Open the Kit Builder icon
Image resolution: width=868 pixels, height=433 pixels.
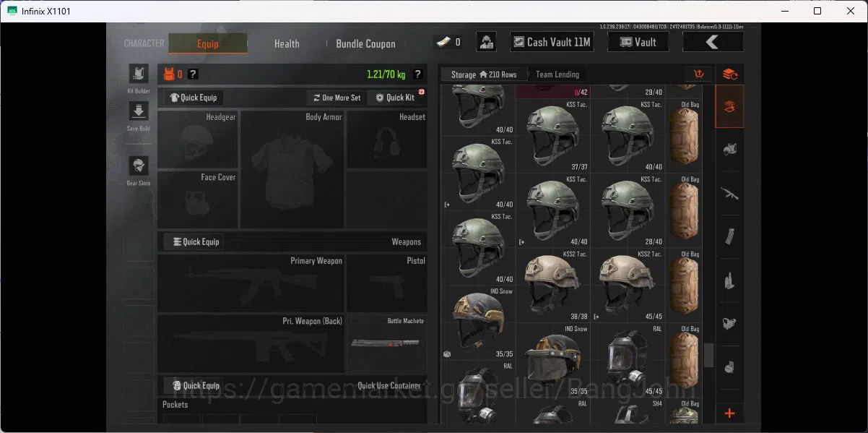tap(138, 74)
